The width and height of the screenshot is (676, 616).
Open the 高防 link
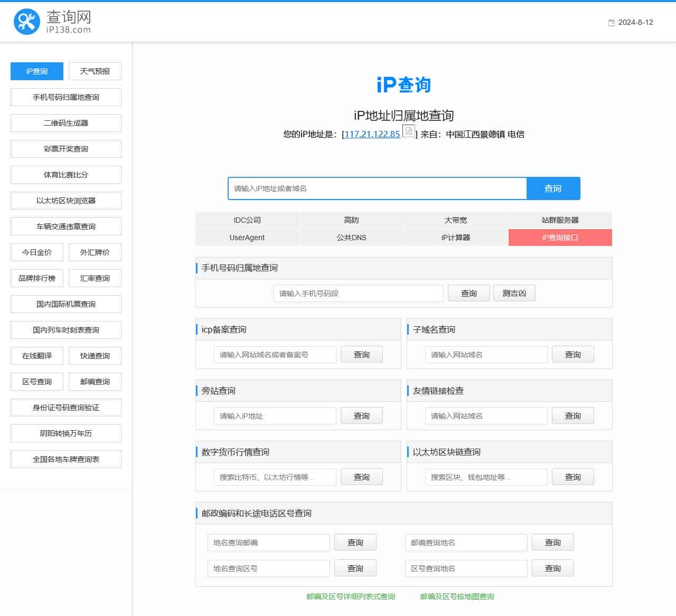click(351, 220)
